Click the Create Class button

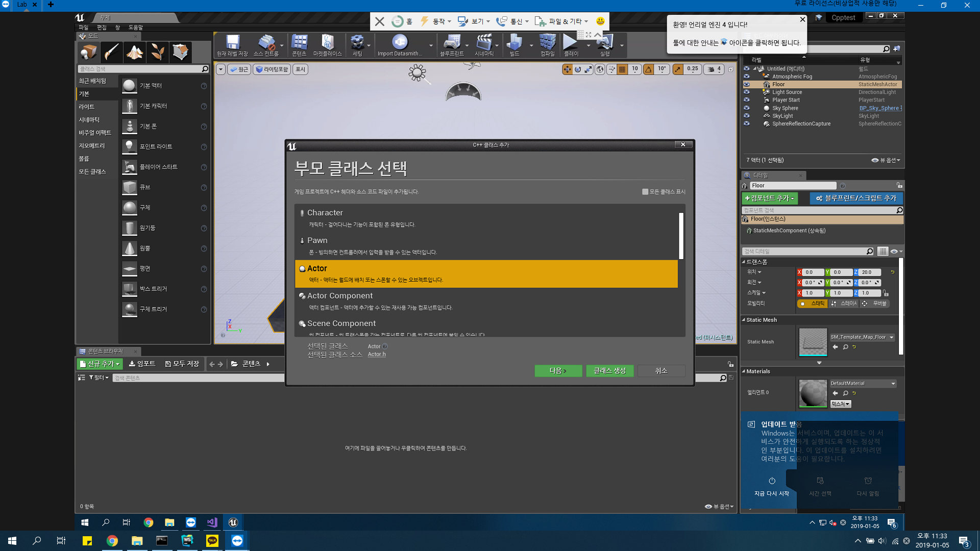click(x=609, y=371)
